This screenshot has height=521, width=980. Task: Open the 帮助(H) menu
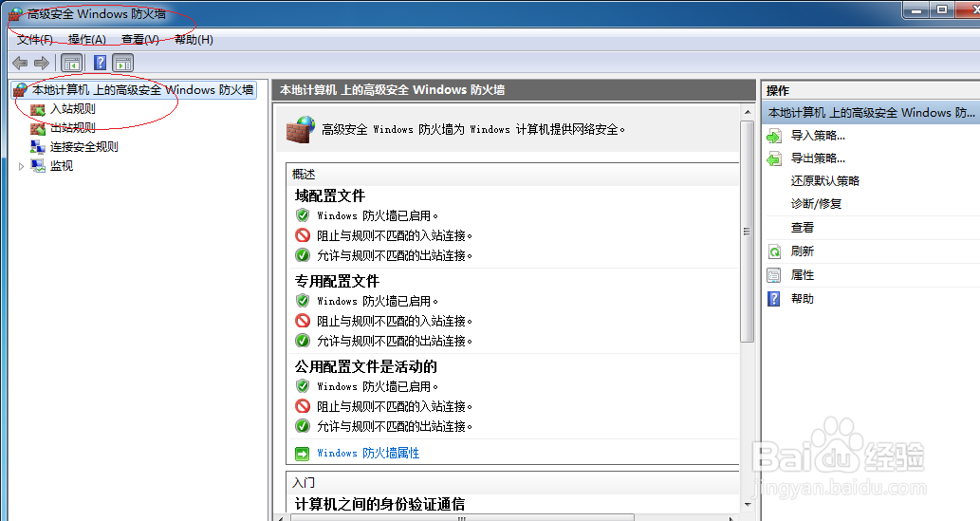click(194, 40)
